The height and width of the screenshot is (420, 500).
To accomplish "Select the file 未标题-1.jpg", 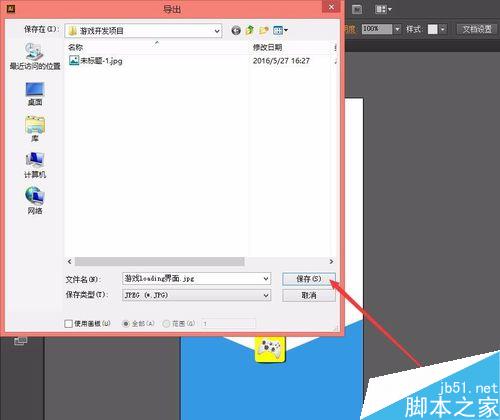I will (x=96, y=61).
